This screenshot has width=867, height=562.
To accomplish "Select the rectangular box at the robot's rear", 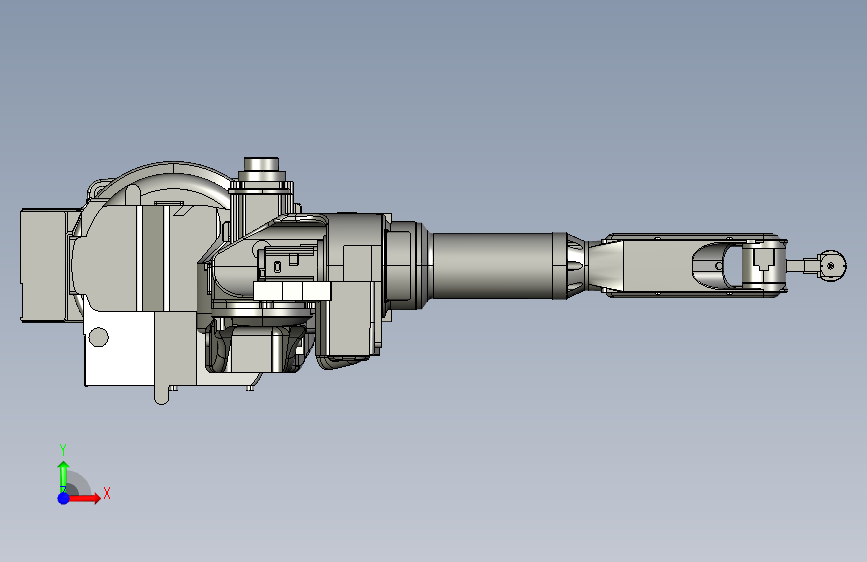I will coord(43,266).
